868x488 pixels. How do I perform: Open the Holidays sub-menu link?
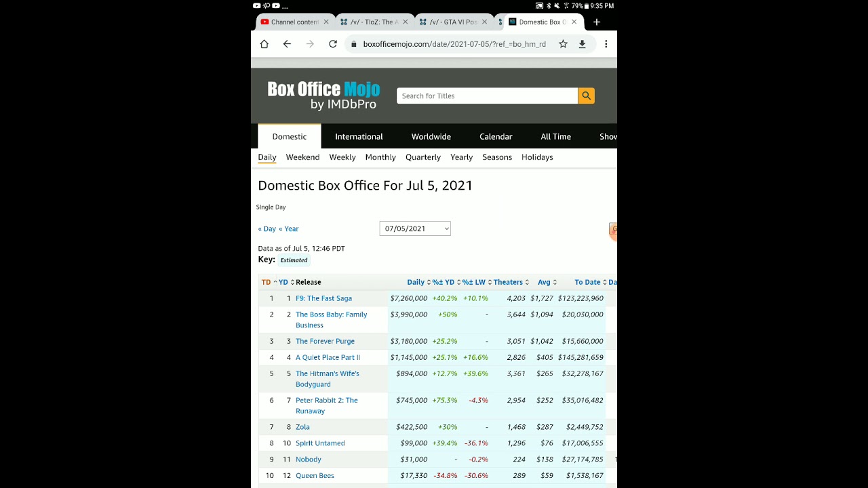(537, 157)
